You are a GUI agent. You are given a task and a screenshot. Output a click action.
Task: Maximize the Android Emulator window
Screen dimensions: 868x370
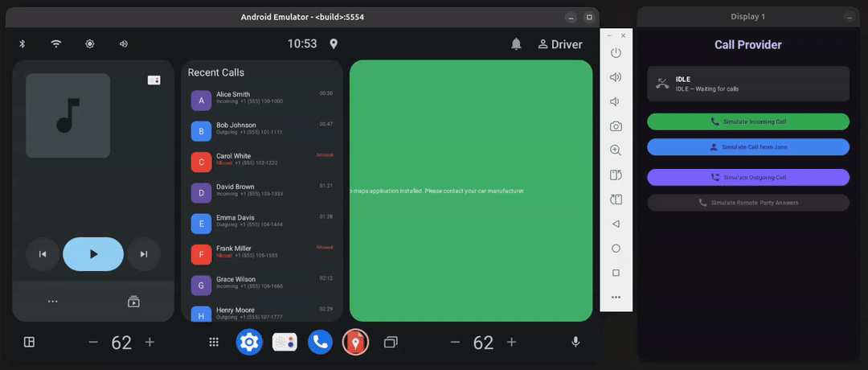coord(589,18)
